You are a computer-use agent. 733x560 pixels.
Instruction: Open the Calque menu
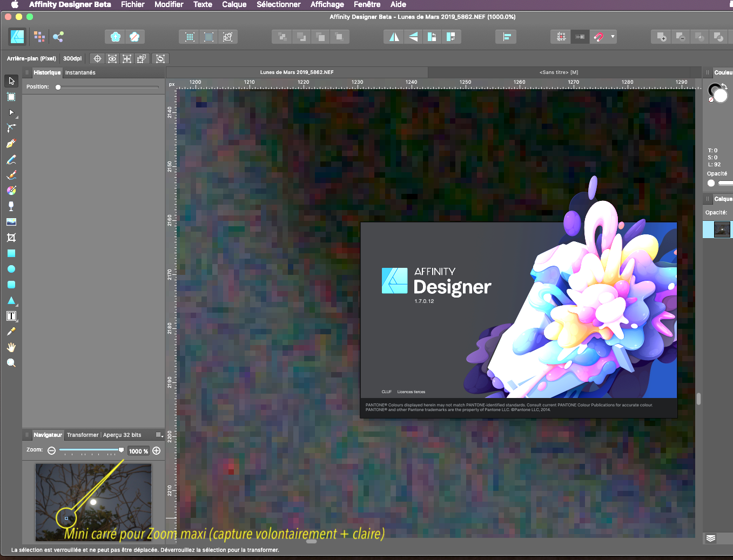coord(234,4)
